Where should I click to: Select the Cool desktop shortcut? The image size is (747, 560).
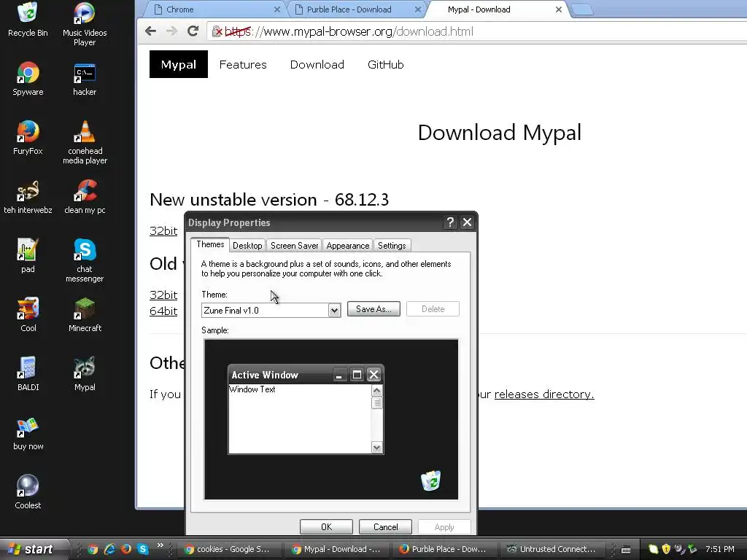(x=28, y=314)
